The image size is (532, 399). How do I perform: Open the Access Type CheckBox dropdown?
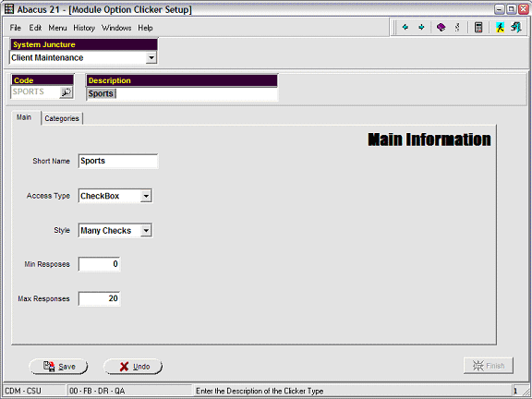click(x=146, y=196)
